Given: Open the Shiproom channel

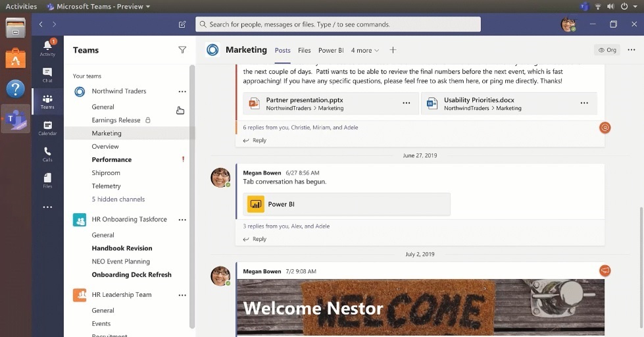Looking at the screenshot, I should 106,172.
